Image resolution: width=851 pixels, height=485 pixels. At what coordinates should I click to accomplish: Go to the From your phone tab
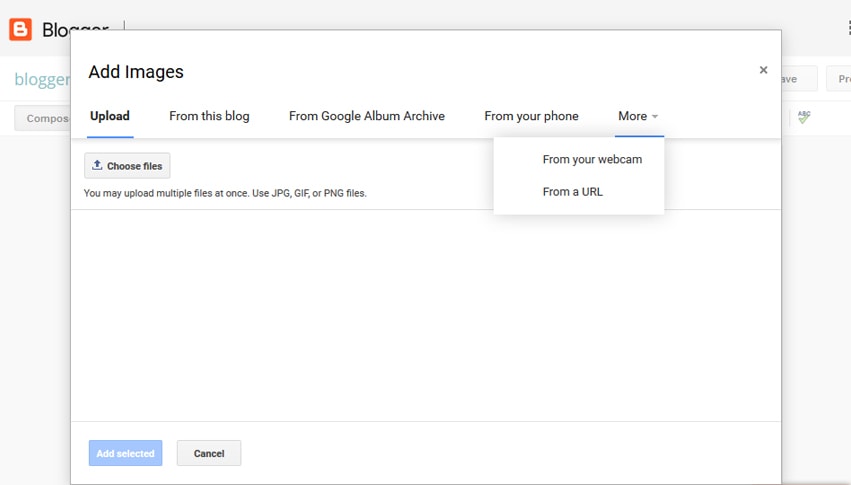point(531,116)
